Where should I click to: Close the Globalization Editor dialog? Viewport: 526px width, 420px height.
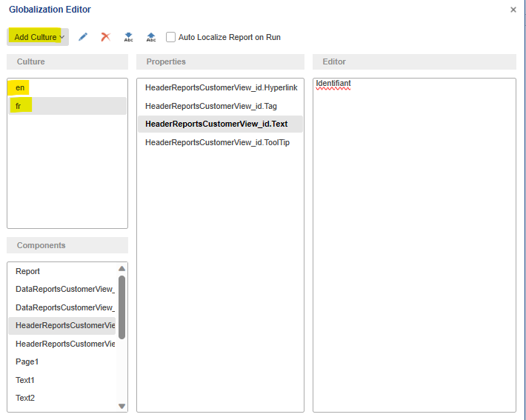[513, 10]
